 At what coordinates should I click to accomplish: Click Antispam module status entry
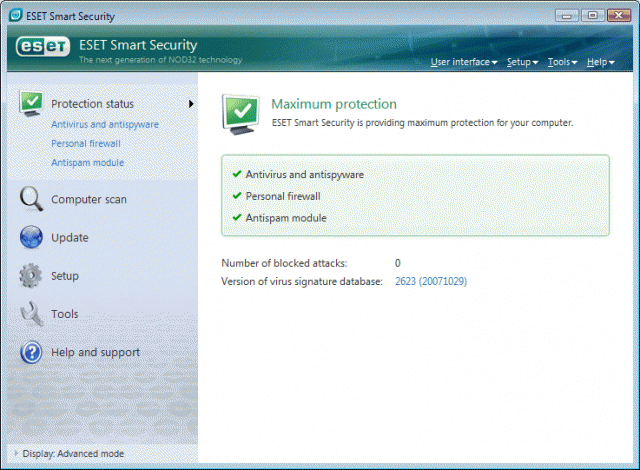pos(286,218)
